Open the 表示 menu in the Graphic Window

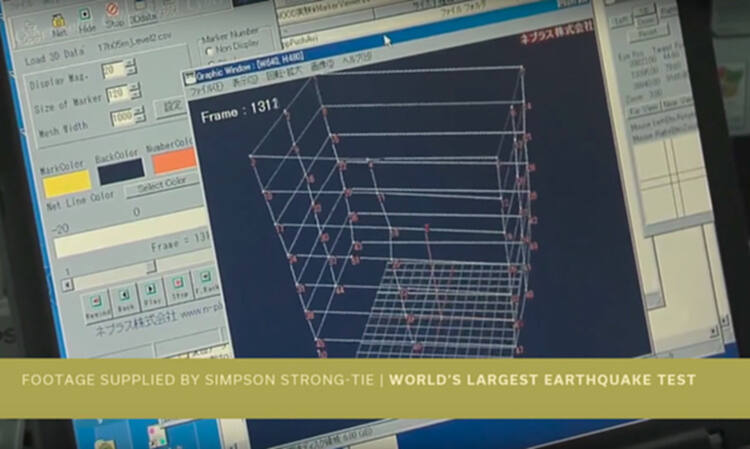245,80
